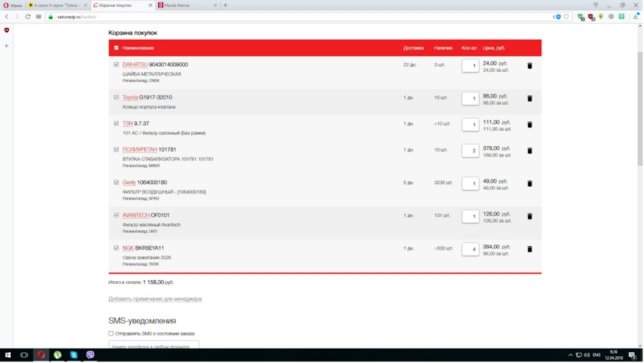Change ENG keyboard language in tray
The height and width of the screenshot is (363, 644).
tap(597, 355)
